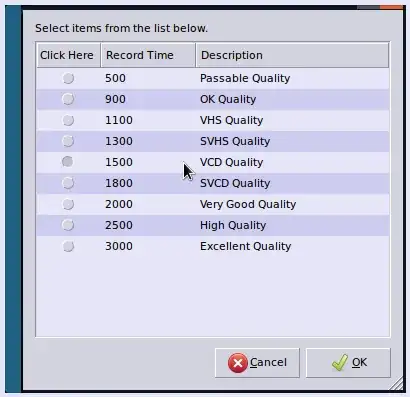Click the record time value 500
Image resolution: width=410 pixels, height=397 pixels.
[115, 78]
